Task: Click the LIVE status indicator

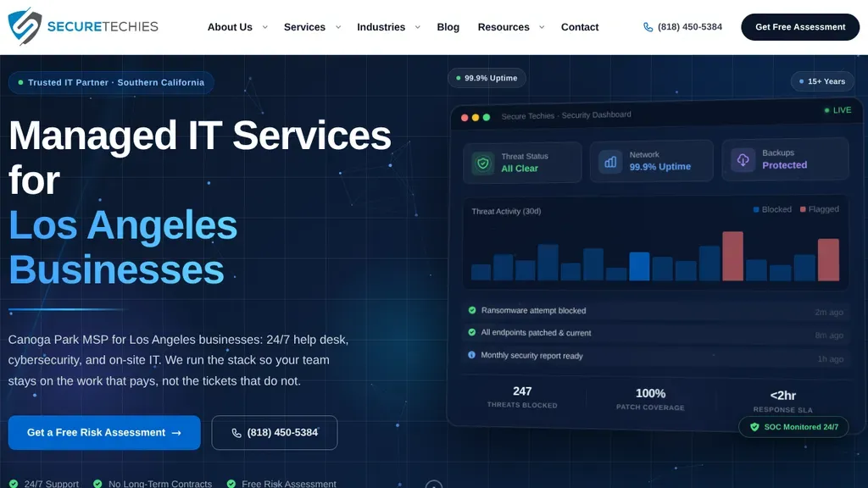Action: point(837,110)
